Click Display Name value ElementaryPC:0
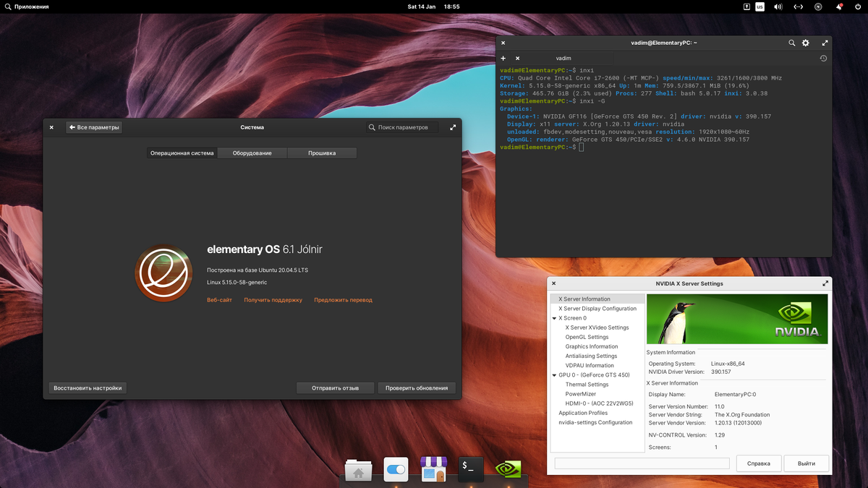 click(x=735, y=395)
